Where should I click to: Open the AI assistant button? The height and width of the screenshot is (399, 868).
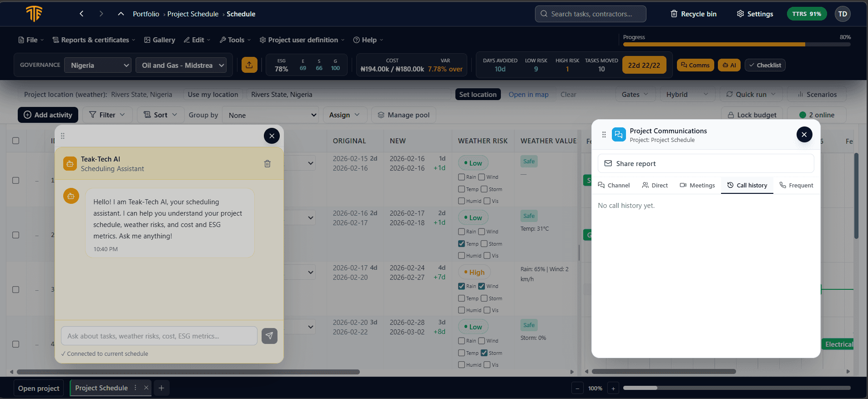729,65
